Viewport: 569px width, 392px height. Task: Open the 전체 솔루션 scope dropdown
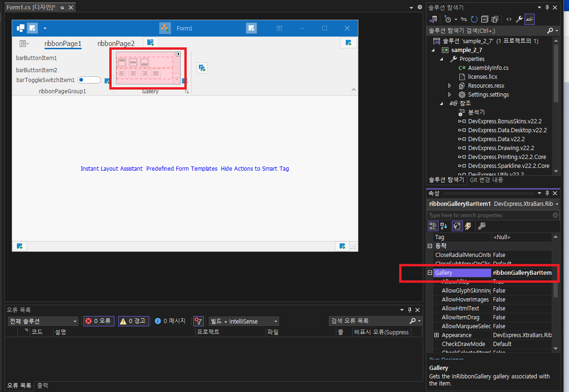click(43, 321)
